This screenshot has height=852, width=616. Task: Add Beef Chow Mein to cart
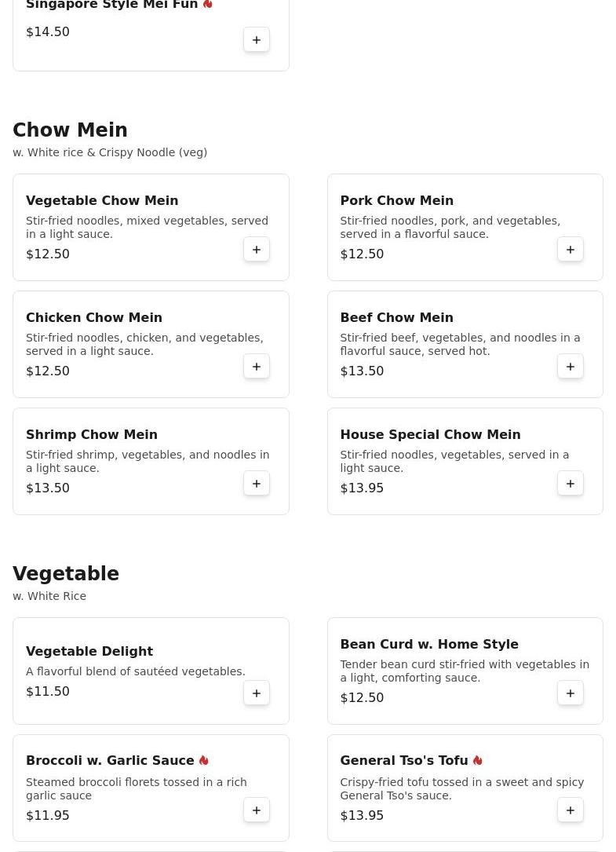point(570,367)
